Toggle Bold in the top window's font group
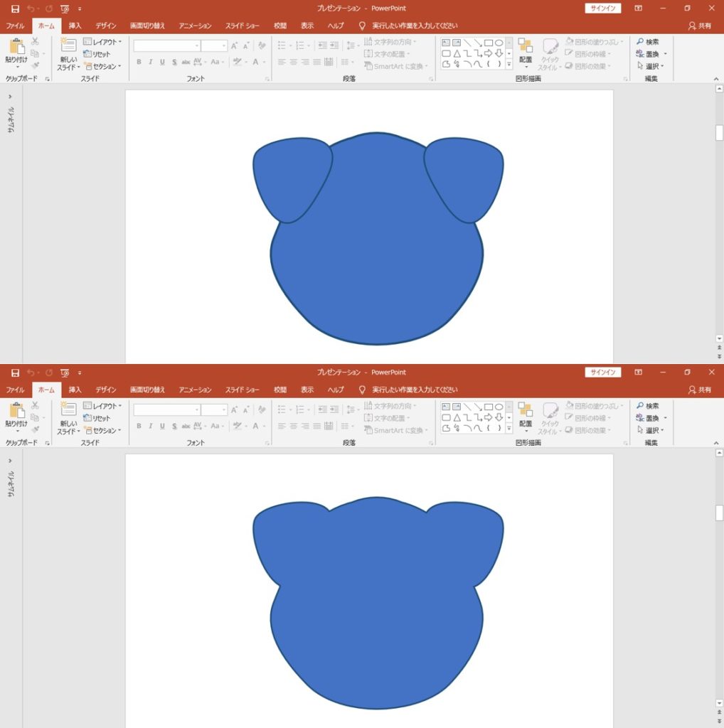 [139, 63]
